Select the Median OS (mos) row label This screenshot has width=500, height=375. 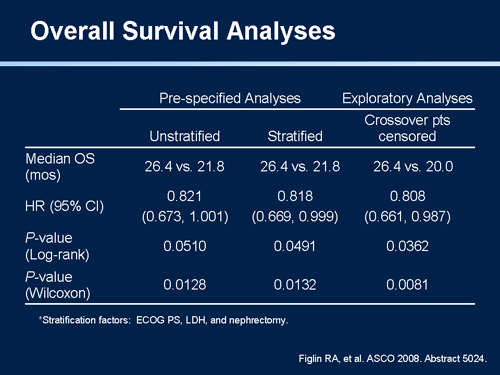click(x=60, y=167)
